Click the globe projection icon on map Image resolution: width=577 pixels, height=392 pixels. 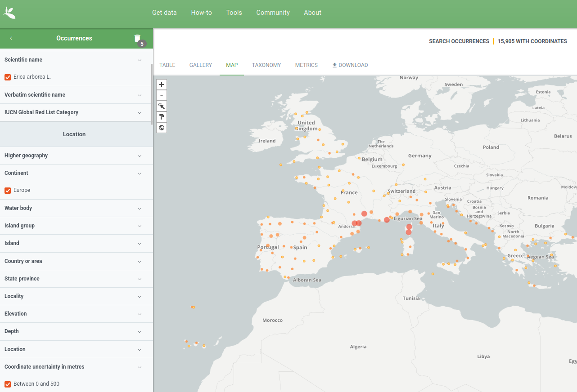coord(162,128)
